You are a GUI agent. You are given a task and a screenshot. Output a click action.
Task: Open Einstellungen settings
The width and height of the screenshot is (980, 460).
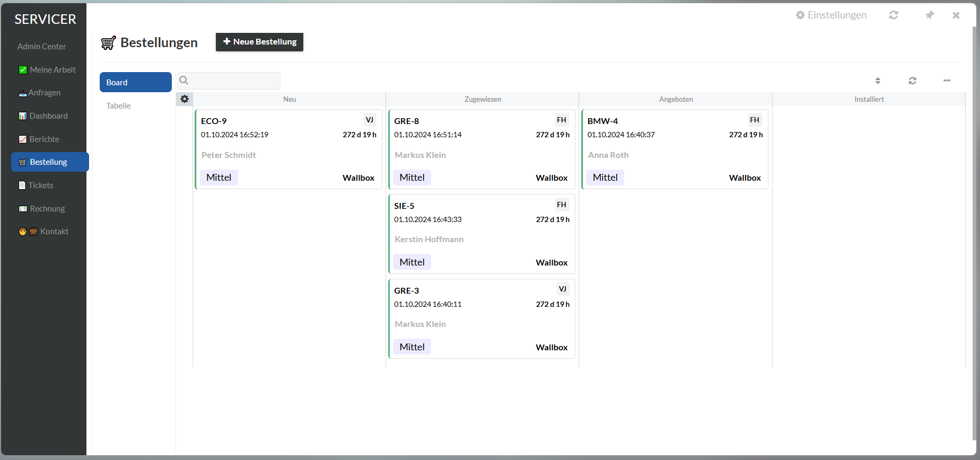click(831, 15)
